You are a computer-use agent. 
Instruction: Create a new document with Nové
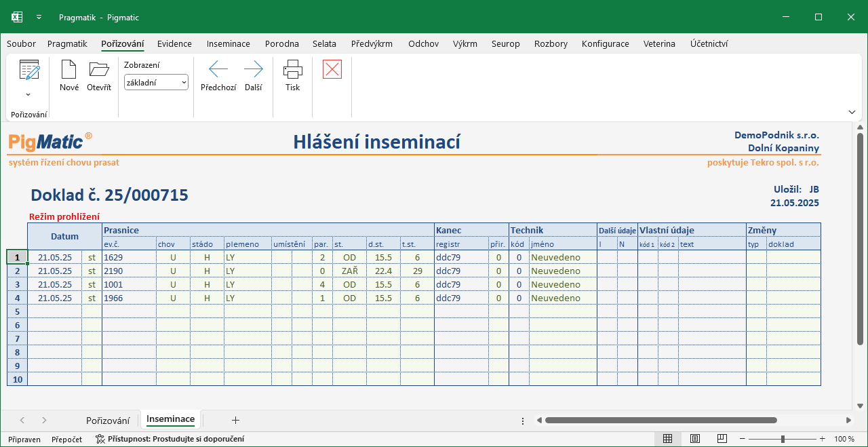click(69, 76)
